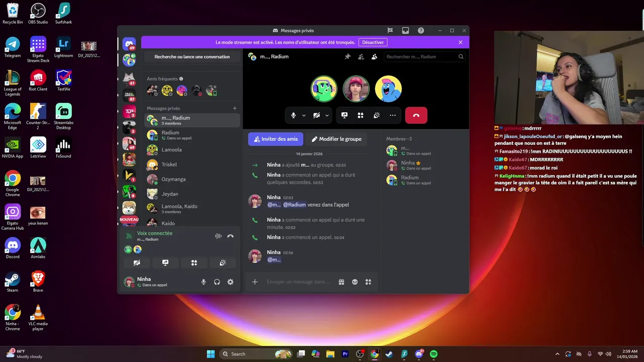Toggle camera button in voice panel
This screenshot has height=362, width=644.
(137, 263)
